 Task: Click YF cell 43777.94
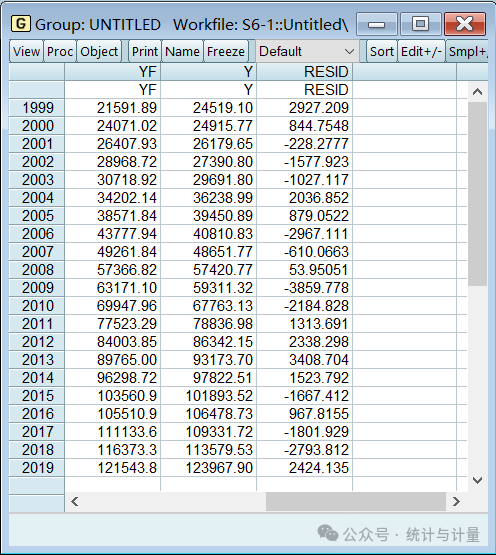(113, 234)
